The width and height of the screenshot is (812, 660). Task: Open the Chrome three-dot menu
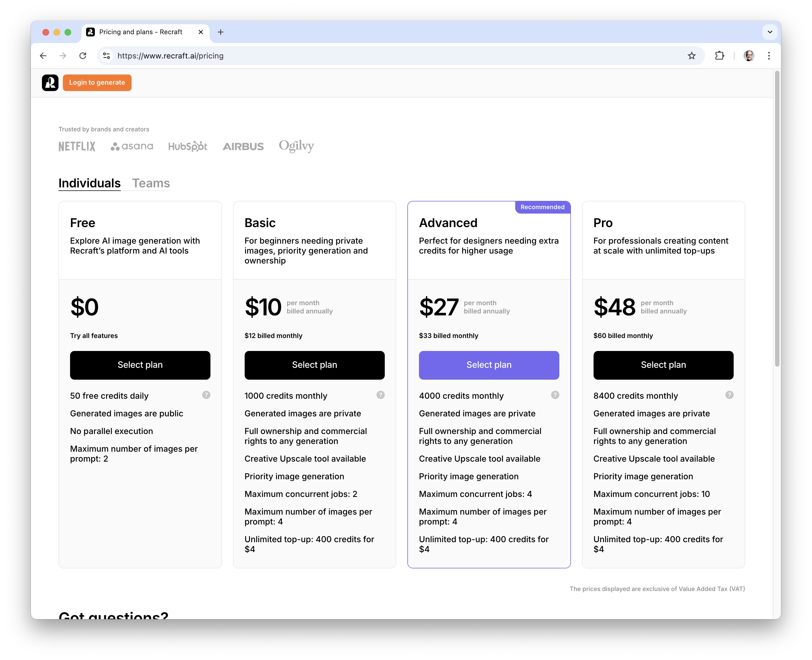tap(768, 56)
